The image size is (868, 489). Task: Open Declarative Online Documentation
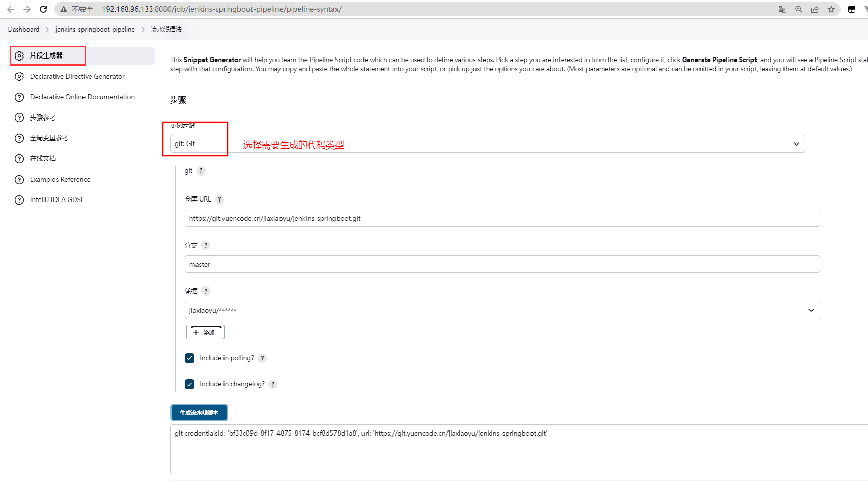(82, 97)
